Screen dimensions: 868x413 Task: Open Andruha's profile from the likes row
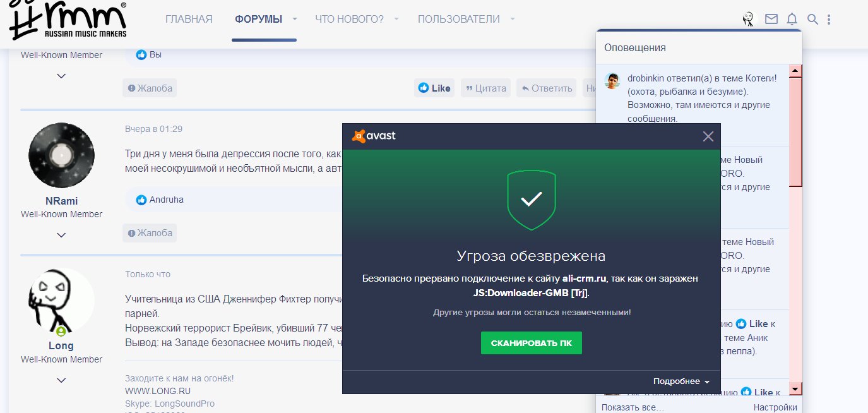(x=167, y=200)
